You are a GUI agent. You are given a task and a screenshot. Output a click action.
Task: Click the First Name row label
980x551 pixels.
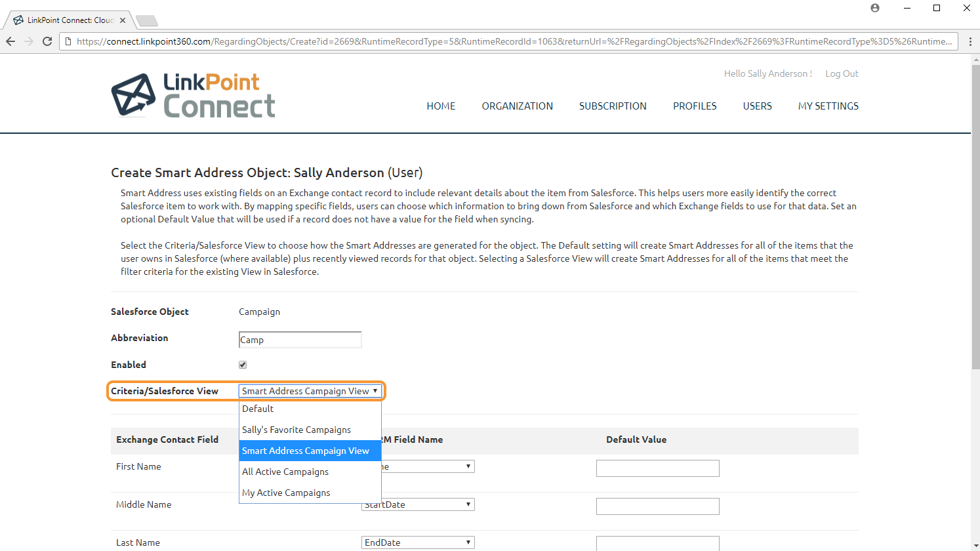click(138, 466)
